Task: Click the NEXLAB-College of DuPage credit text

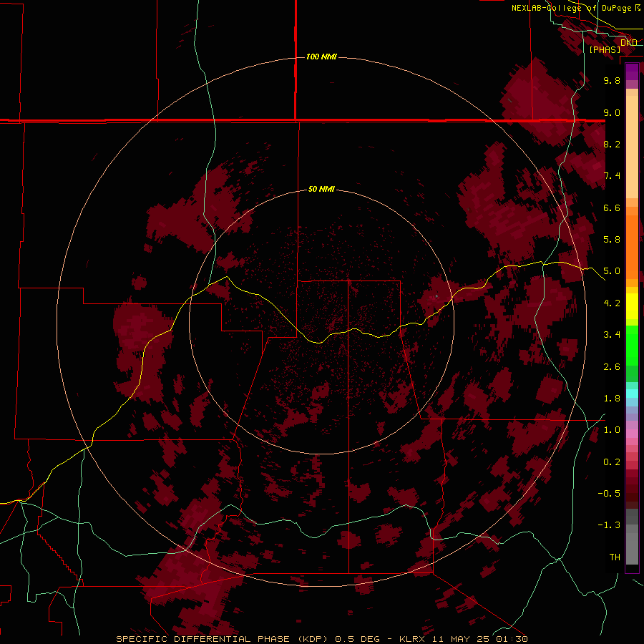Action: [575, 8]
